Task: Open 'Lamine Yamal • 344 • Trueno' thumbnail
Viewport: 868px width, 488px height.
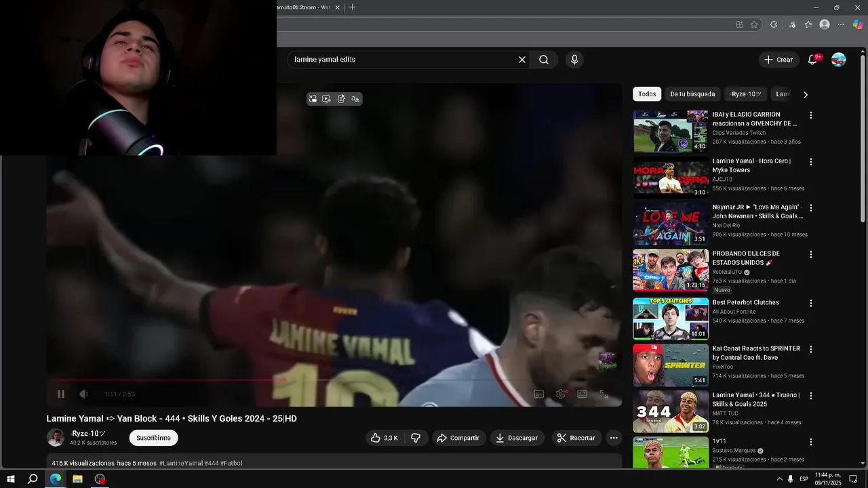Action: [x=671, y=411]
